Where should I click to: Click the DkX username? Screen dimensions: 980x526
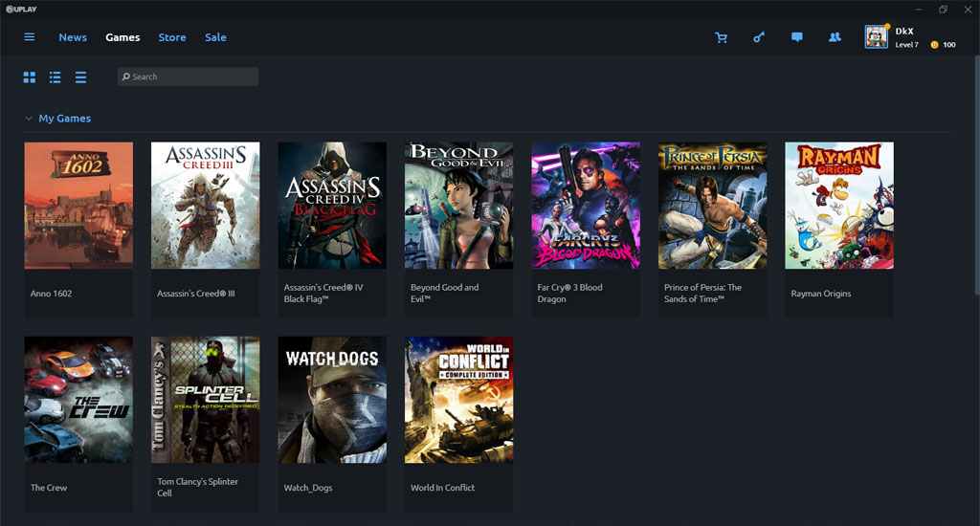(904, 32)
